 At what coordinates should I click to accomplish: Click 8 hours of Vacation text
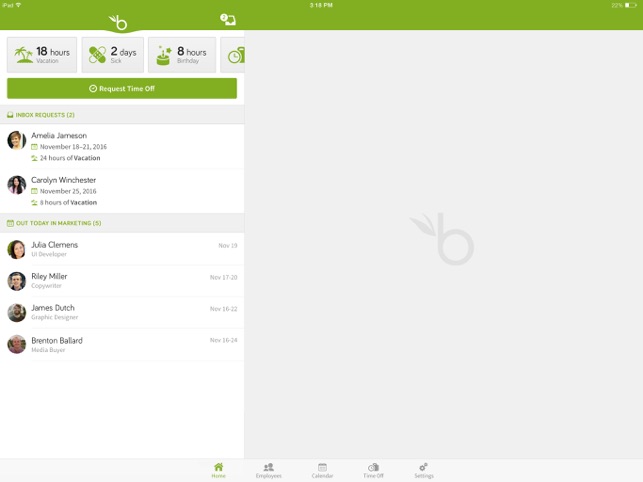[x=68, y=202]
